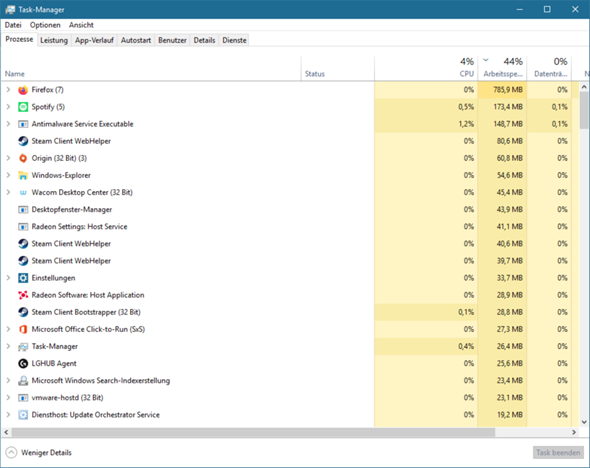Click the Microsoft Windows Search-Indexerstellung icon
This screenshot has height=468, width=590.
coord(23,381)
